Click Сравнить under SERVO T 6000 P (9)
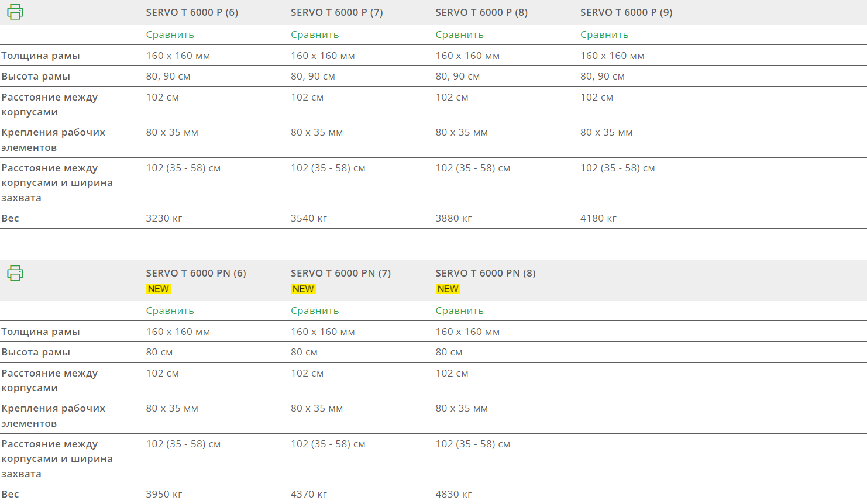 (604, 34)
